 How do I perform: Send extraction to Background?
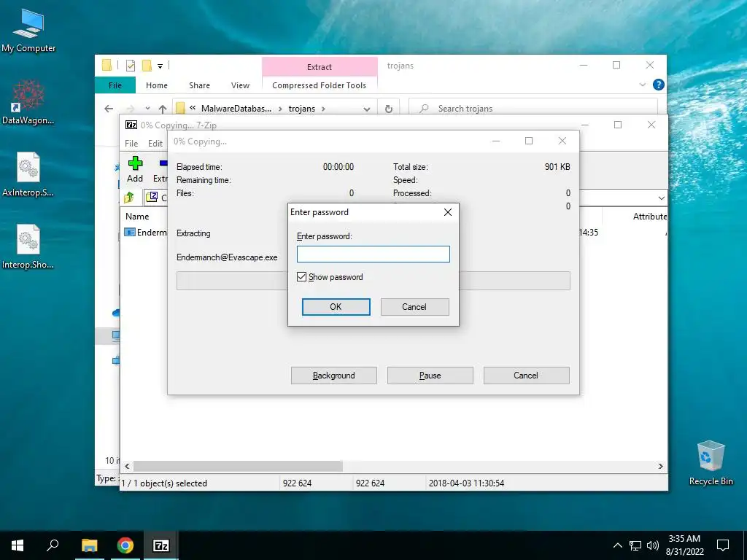pyautogui.click(x=334, y=376)
